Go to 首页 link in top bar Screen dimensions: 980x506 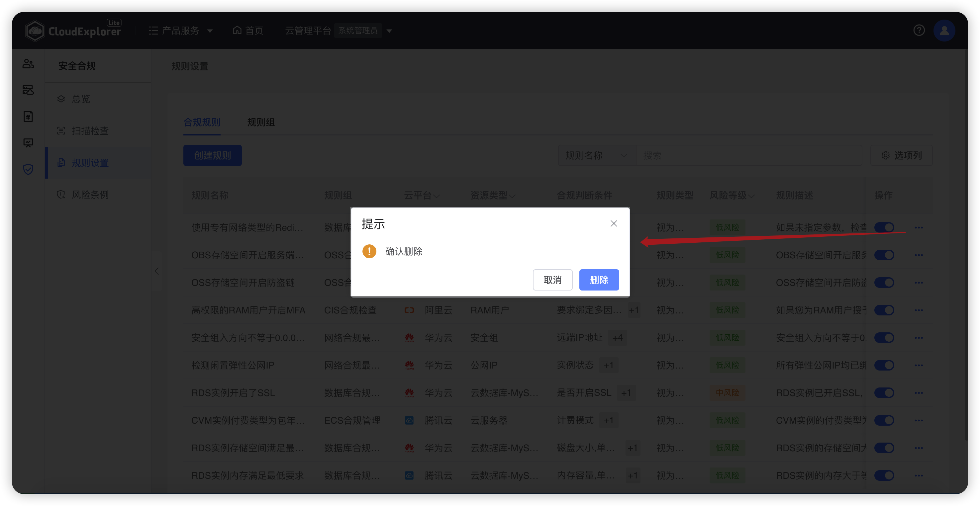tap(248, 31)
